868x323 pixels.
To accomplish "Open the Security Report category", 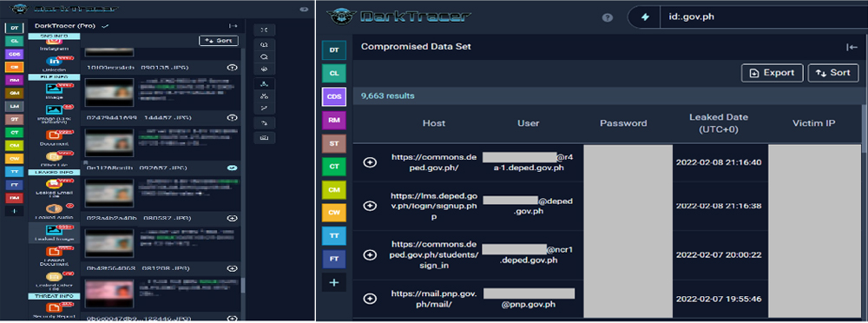I will pyautogui.click(x=54, y=311).
